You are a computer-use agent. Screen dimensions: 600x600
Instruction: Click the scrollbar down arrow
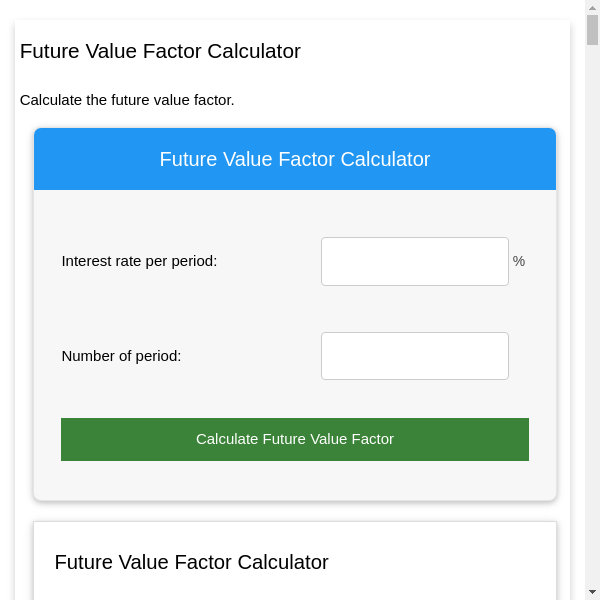592,592
